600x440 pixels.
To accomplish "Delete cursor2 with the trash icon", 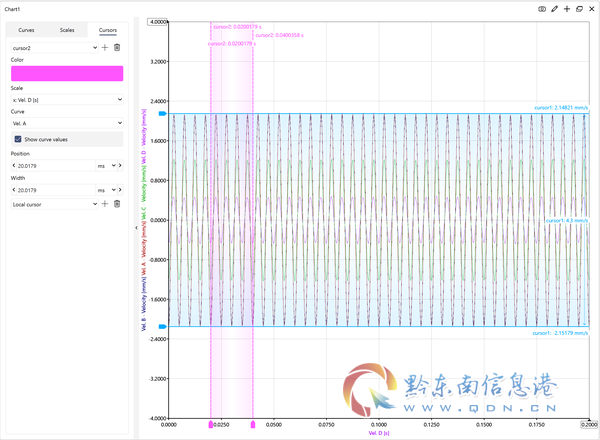I will [x=117, y=47].
